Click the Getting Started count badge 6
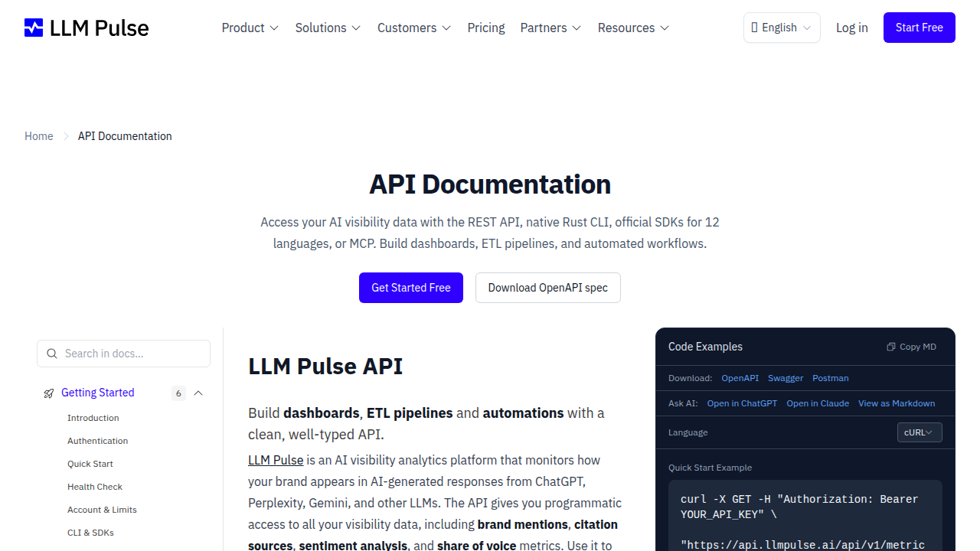The width and height of the screenshot is (980, 551). coord(178,393)
